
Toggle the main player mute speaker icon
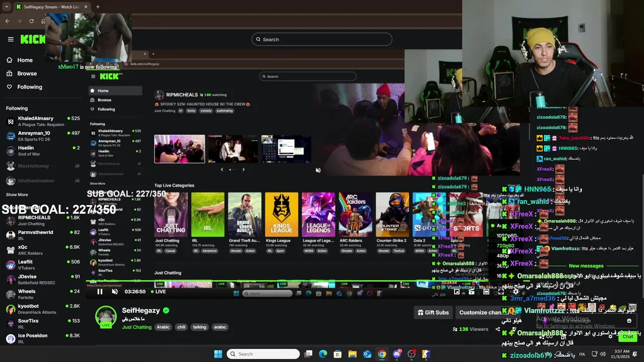pos(115,292)
